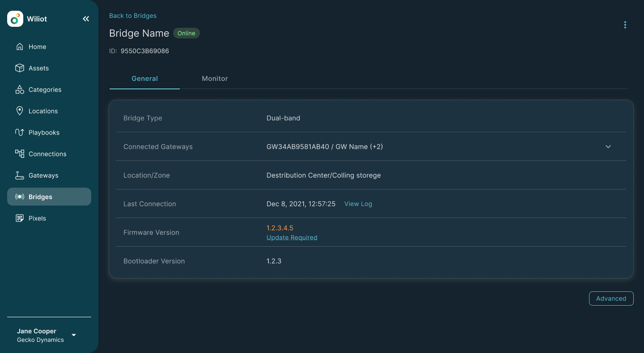Screen dimensions: 644x353
Task: Switch to the Monitor tab
Action: pos(215,79)
